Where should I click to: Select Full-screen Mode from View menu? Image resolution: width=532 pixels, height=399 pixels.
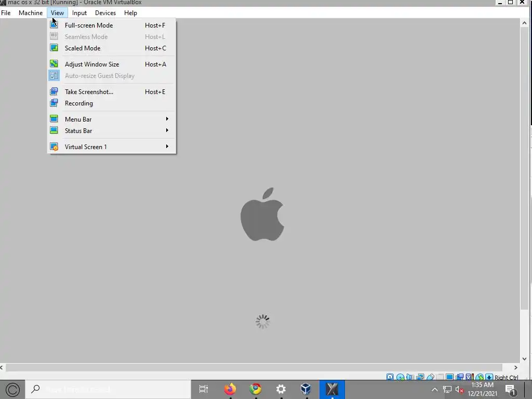point(112,25)
